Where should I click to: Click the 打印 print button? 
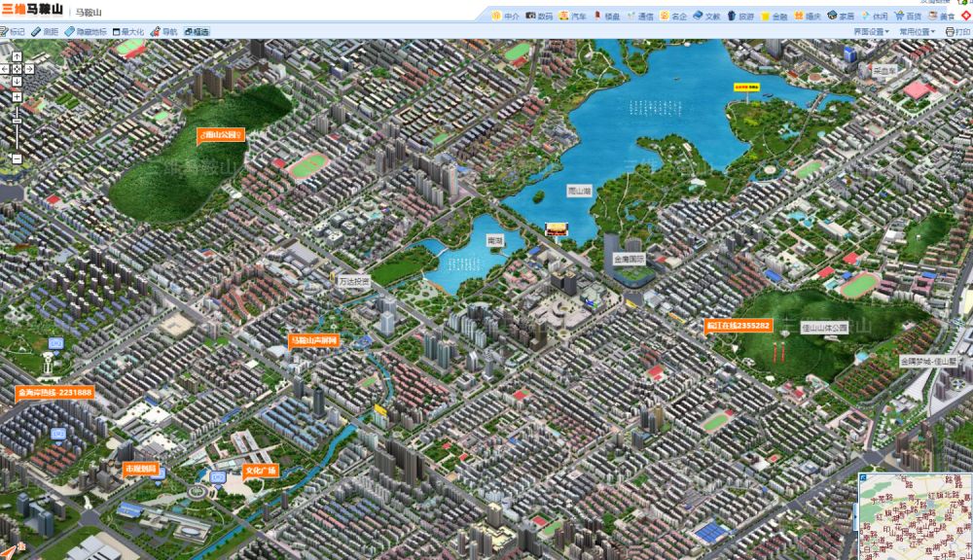pyautogui.click(x=957, y=32)
